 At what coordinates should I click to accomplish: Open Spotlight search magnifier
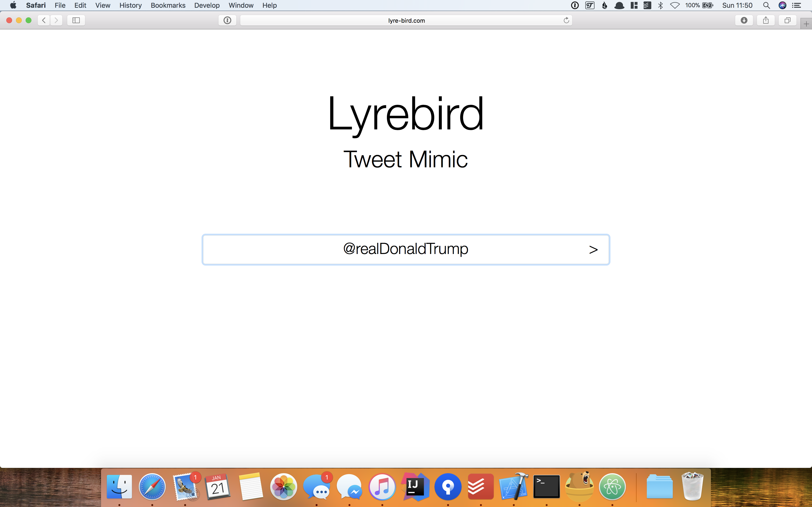coord(766,5)
